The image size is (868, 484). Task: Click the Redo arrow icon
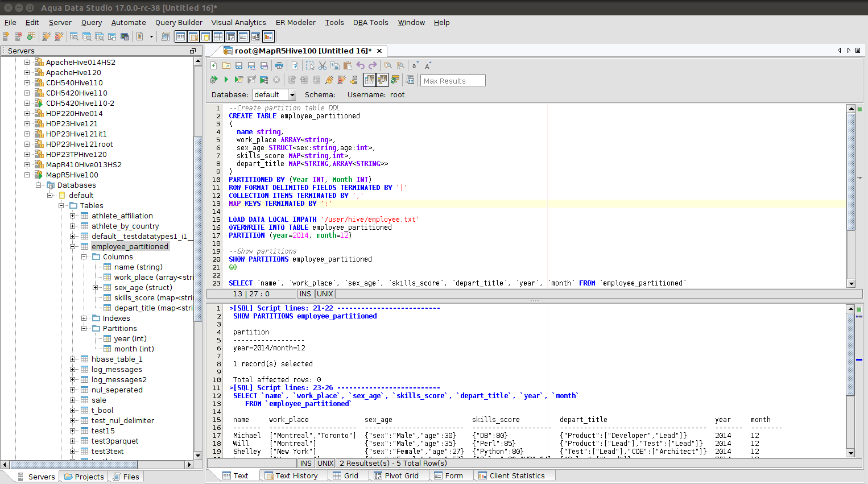click(373, 66)
